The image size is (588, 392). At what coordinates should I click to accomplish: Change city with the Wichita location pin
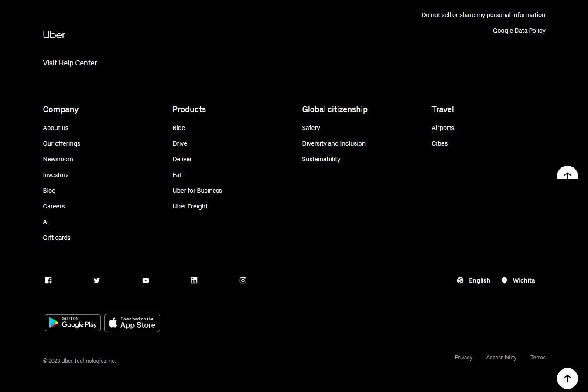pyautogui.click(x=518, y=280)
